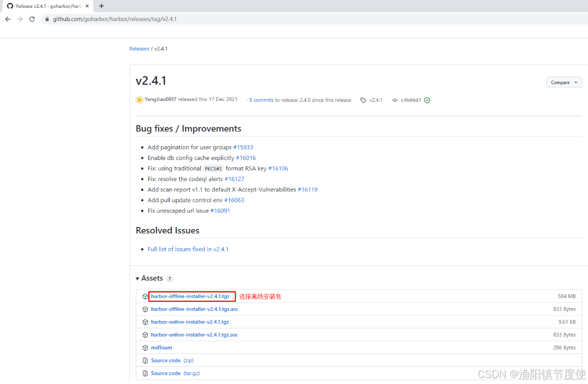Viewport: 588px width, 384px height.
Task: Collapse the Assets section triangle
Action: (x=137, y=279)
